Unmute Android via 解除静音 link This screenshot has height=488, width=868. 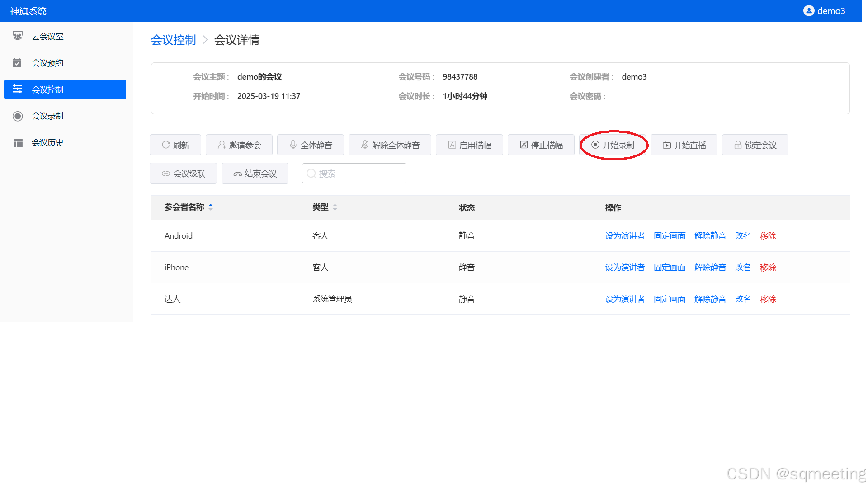(x=710, y=236)
